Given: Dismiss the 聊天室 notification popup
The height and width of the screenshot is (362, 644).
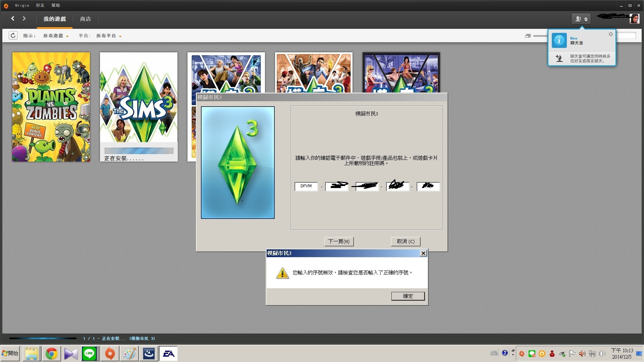Looking at the screenshot, I should click(611, 34).
